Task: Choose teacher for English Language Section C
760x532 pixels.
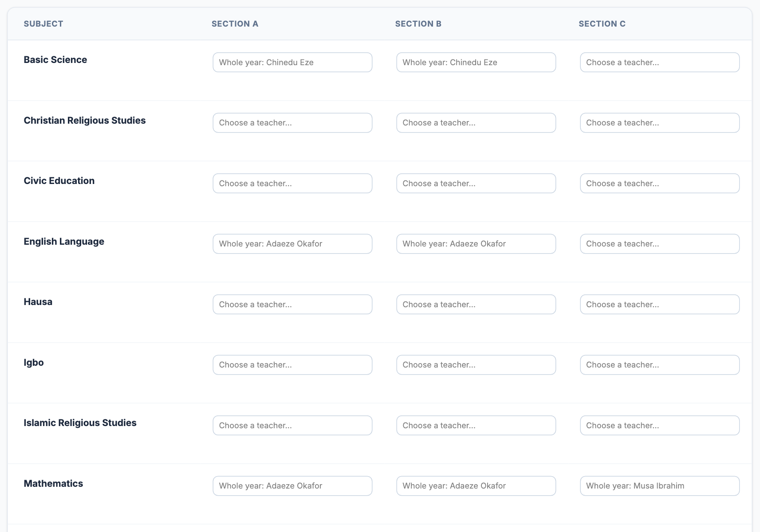Action: [x=660, y=244]
